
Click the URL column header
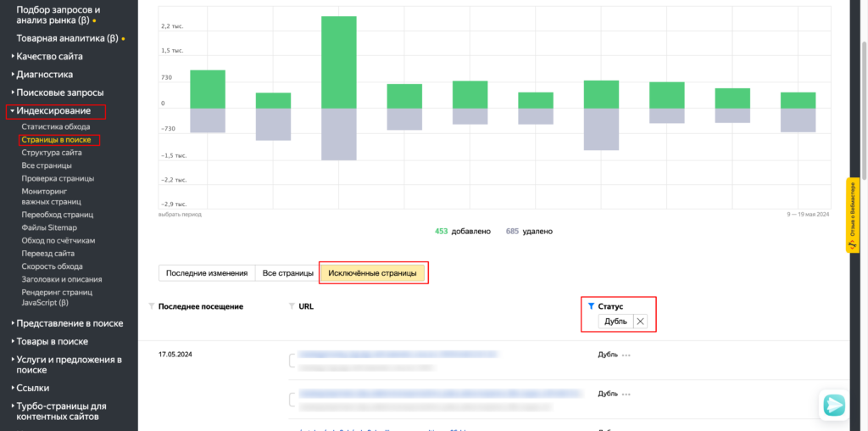[305, 305]
